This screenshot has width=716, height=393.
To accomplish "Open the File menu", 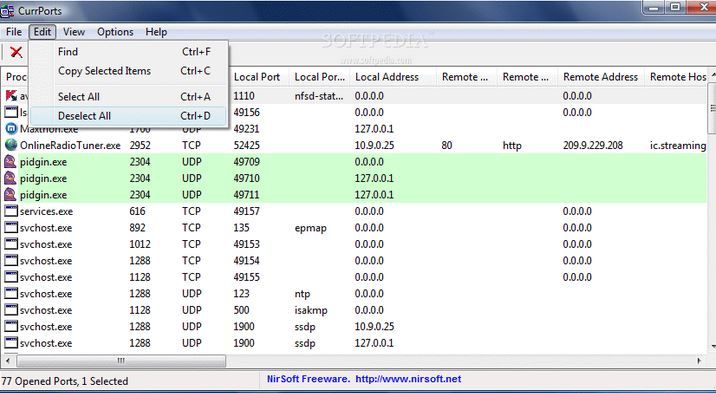I will click(14, 32).
